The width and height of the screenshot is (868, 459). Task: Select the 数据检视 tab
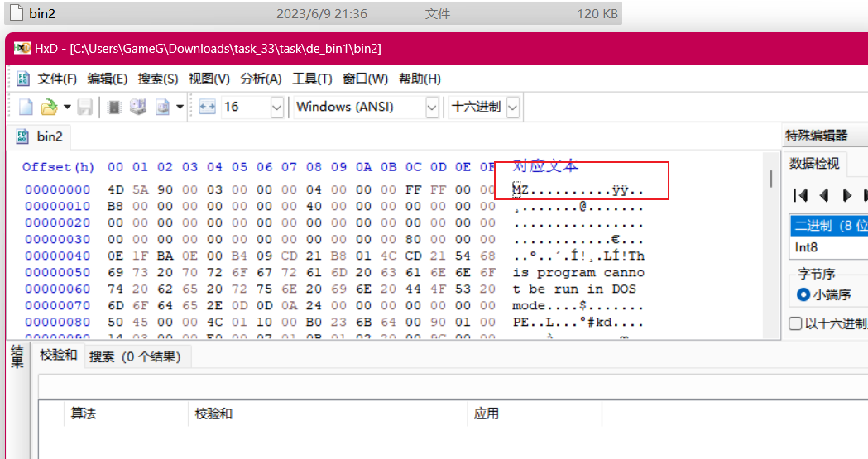[x=813, y=164]
